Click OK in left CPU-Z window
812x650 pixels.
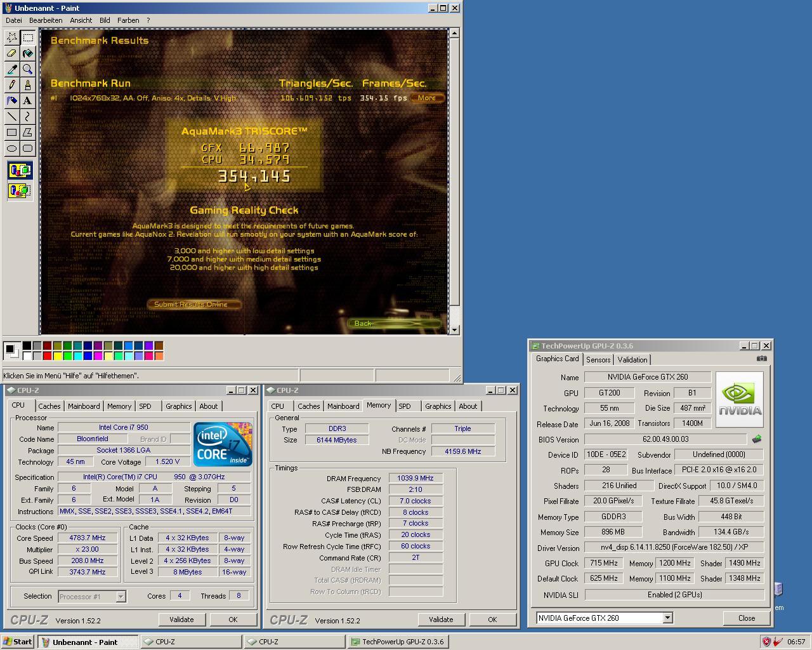coord(233,620)
